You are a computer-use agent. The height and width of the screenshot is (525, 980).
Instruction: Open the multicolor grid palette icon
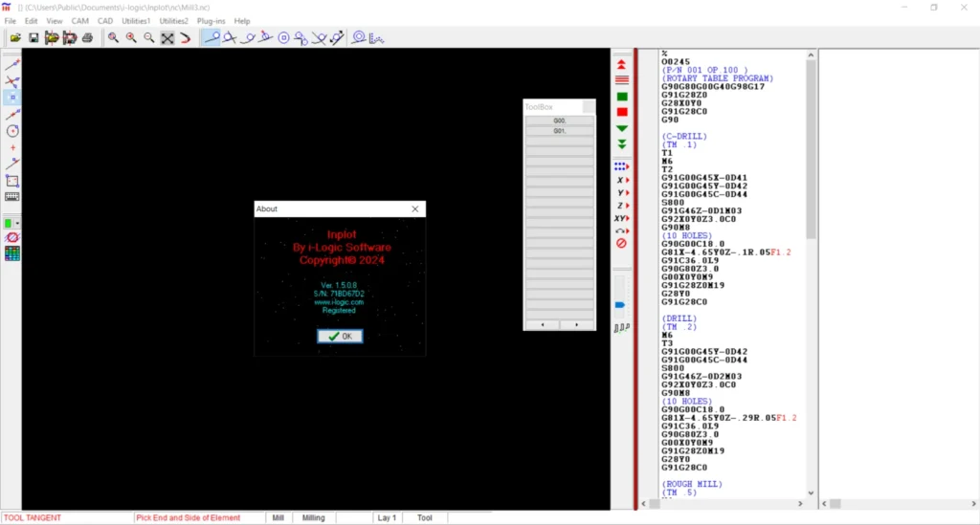11,253
